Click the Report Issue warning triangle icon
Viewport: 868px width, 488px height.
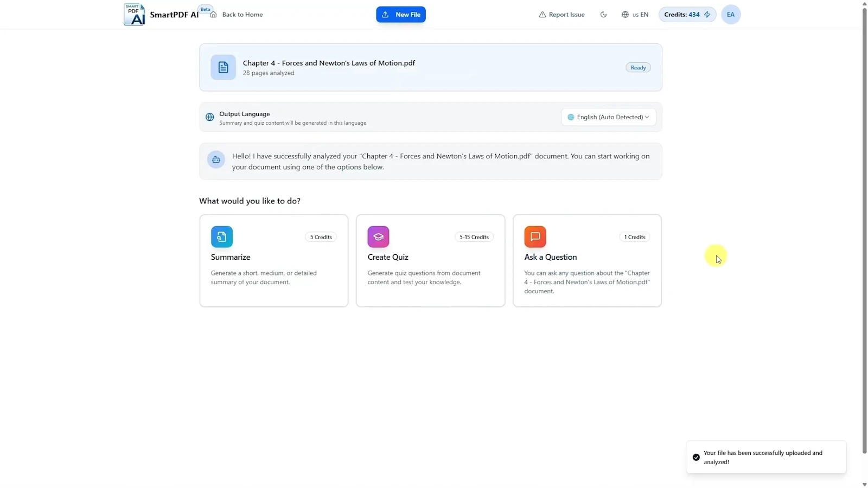point(542,15)
